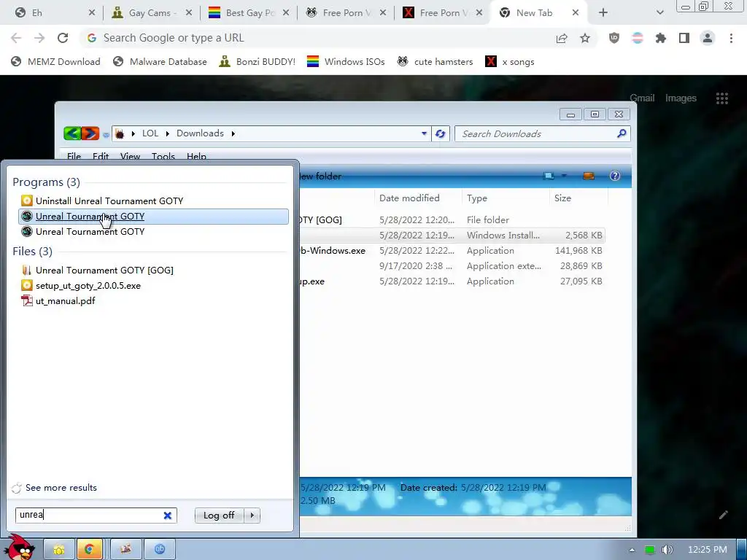Open the uBlock shield extension
The height and width of the screenshot is (560, 747).
tap(614, 38)
